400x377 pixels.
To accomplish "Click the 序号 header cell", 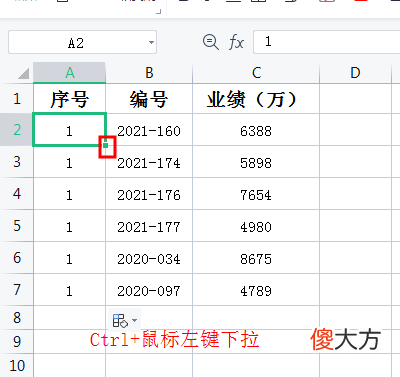I will coord(69,99).
